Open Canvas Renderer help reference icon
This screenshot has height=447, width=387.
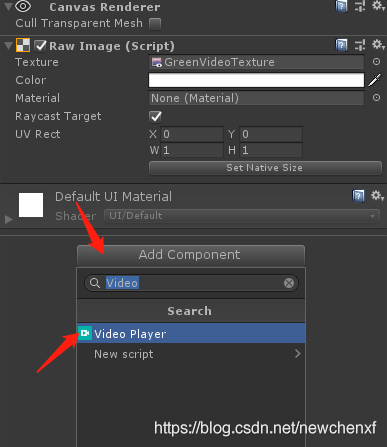click(x=341, y=6)
